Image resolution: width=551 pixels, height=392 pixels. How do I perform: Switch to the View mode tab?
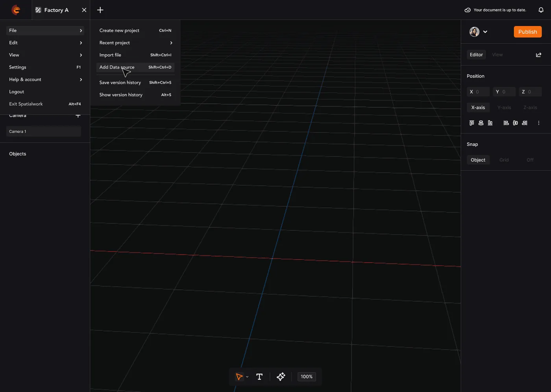(497, 55)
